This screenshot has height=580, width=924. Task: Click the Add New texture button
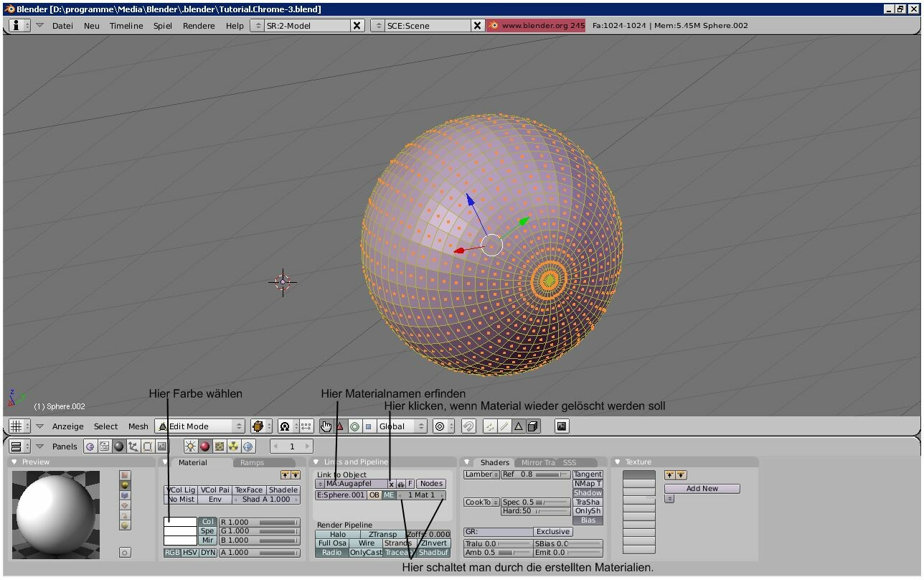click(x=702, y=489)
